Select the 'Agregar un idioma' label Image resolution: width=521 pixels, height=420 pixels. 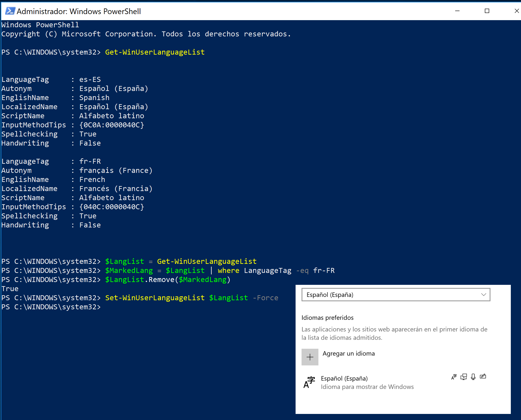pyautogui.click(x=348, y=354)
